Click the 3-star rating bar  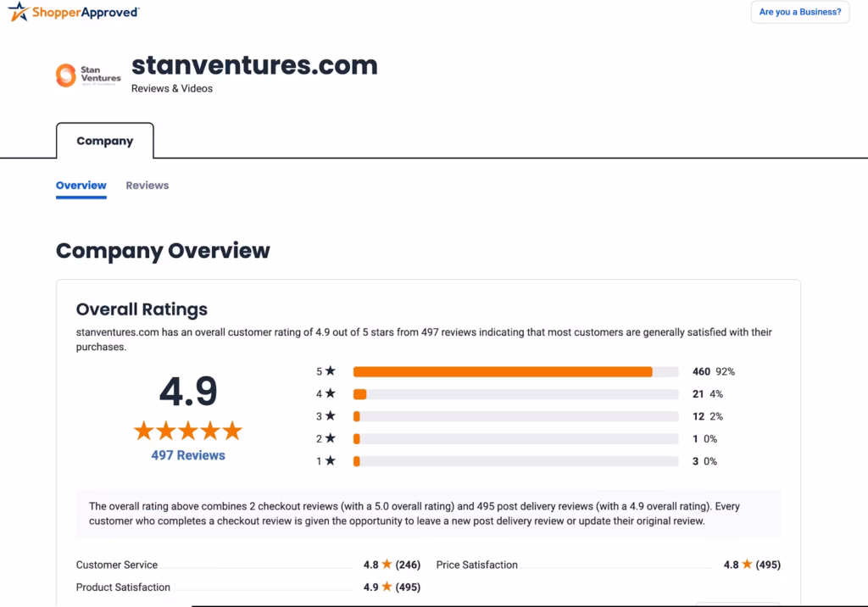(x=515, y=416)
